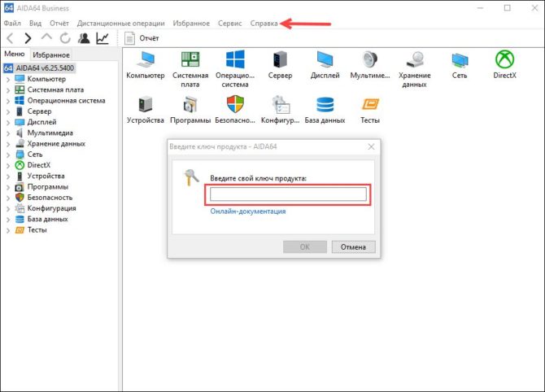Expand the Хранение данных tree node
This screenshot has width=545, height=392.
[8, 144]
